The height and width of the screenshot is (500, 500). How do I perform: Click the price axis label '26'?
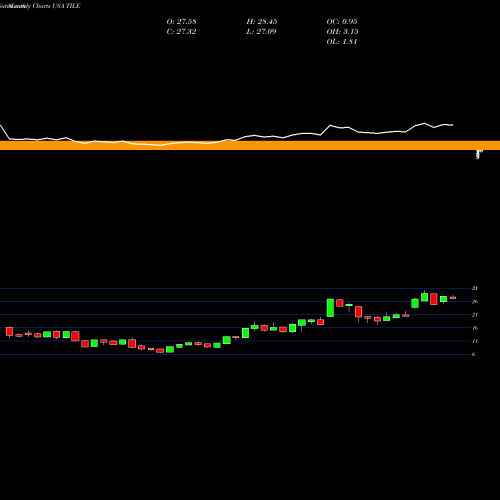point(475,302)
